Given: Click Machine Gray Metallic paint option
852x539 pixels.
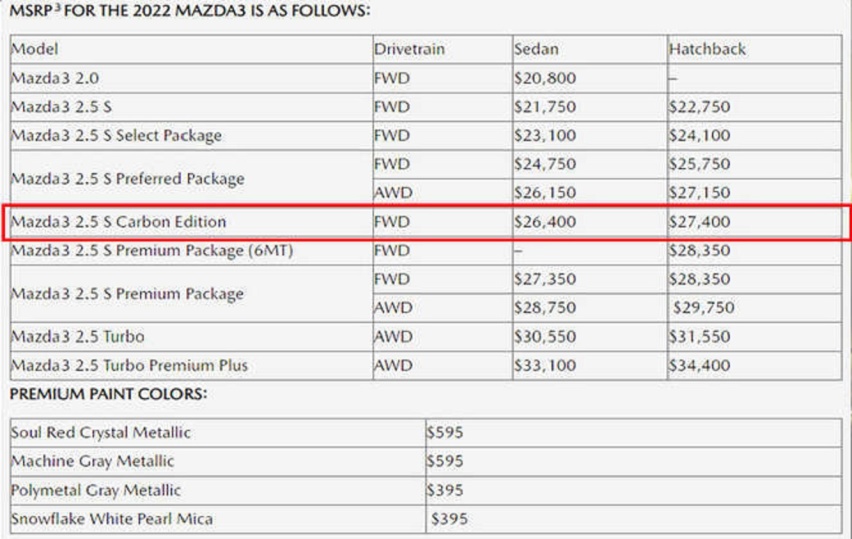Looking at the screenshot, I should [92, 461].
